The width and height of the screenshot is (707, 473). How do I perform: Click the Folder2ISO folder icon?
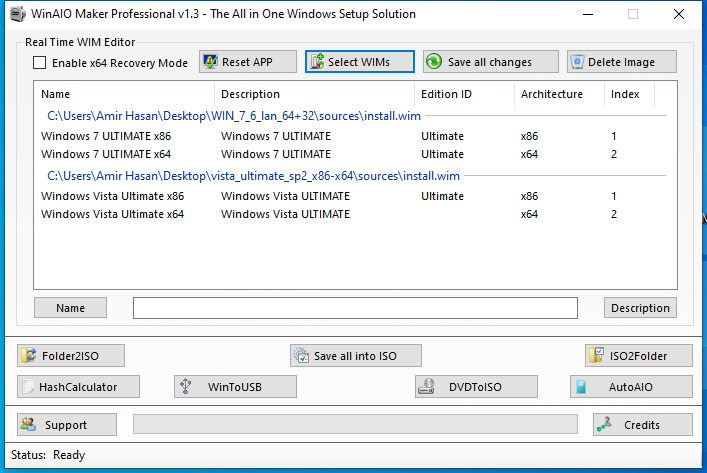29,355
